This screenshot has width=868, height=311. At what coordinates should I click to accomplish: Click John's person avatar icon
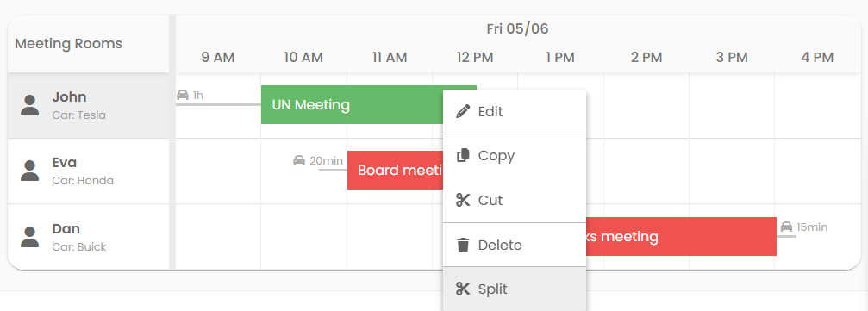pyautogui.click(x=30, y=105)
